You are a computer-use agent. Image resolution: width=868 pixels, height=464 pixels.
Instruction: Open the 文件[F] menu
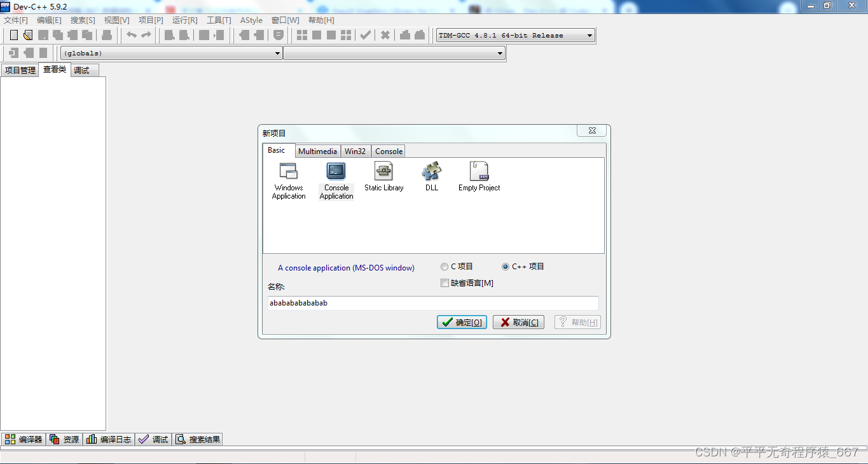coord(16,20)
